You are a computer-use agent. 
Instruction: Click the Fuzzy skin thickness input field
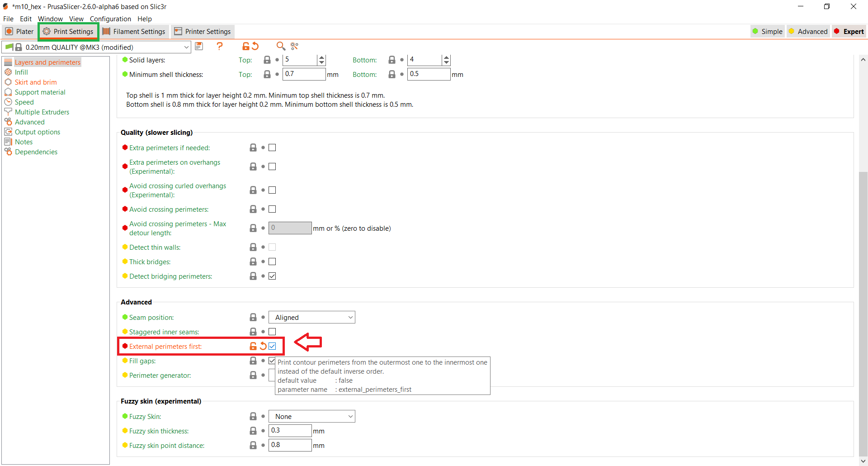click(290, 430)
